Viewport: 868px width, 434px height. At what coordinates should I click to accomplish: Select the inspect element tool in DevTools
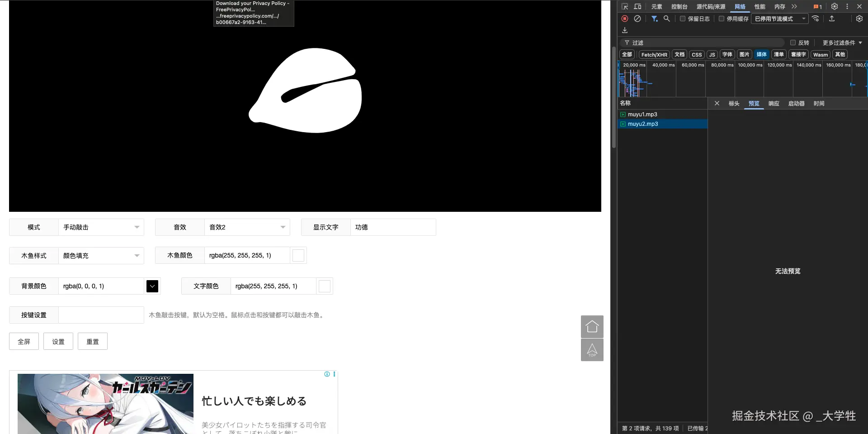click(624, 6)
